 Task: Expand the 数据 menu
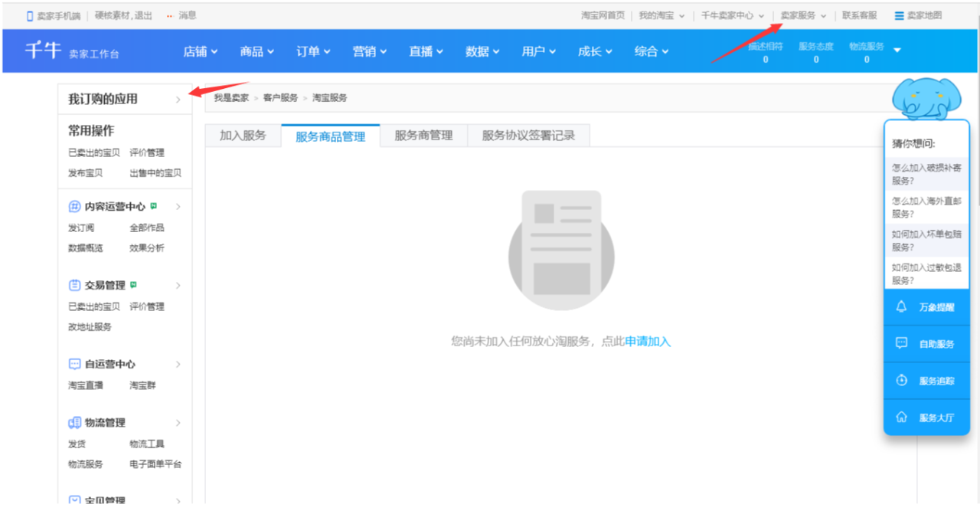pyautogui.click(x=483, y=51)
